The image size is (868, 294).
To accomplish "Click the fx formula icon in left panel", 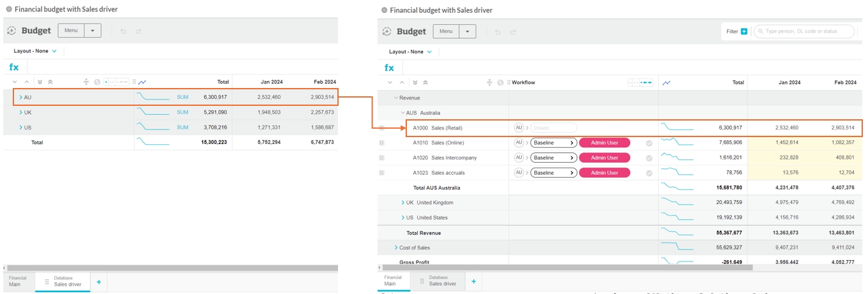I will [x=14, y=67].
